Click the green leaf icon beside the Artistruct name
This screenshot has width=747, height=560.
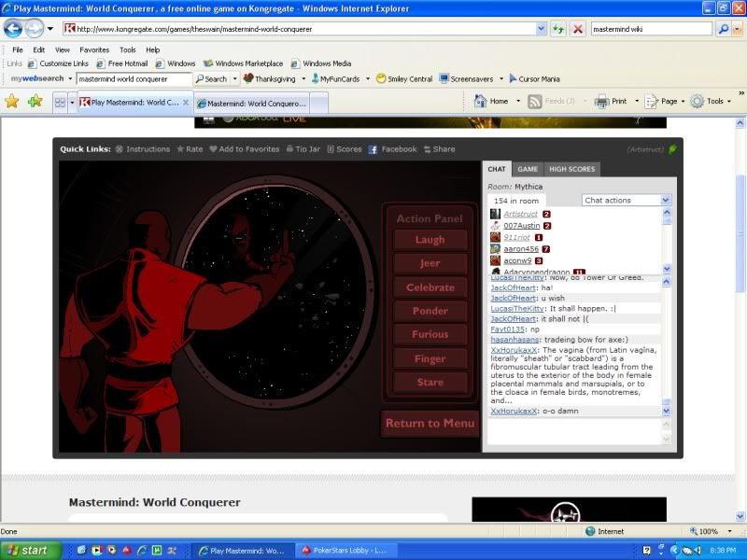[x=672, y=149]
